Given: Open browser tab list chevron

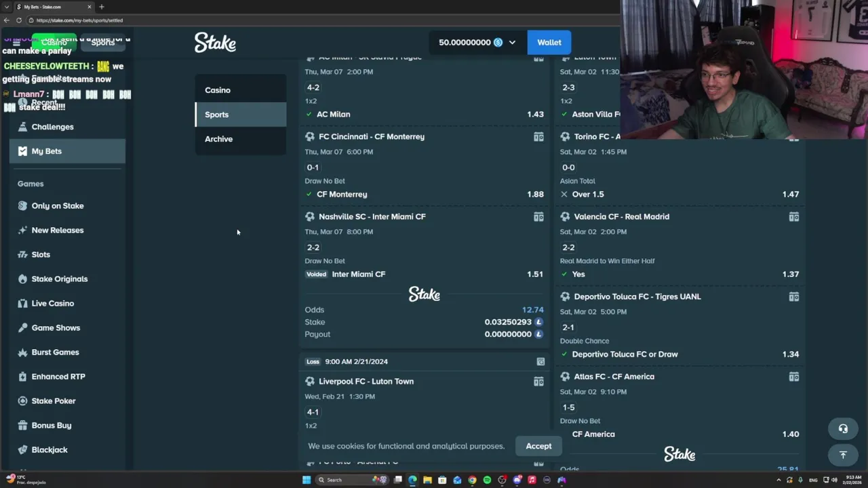Looking at the screenshot, I should [x=7, y=7].
